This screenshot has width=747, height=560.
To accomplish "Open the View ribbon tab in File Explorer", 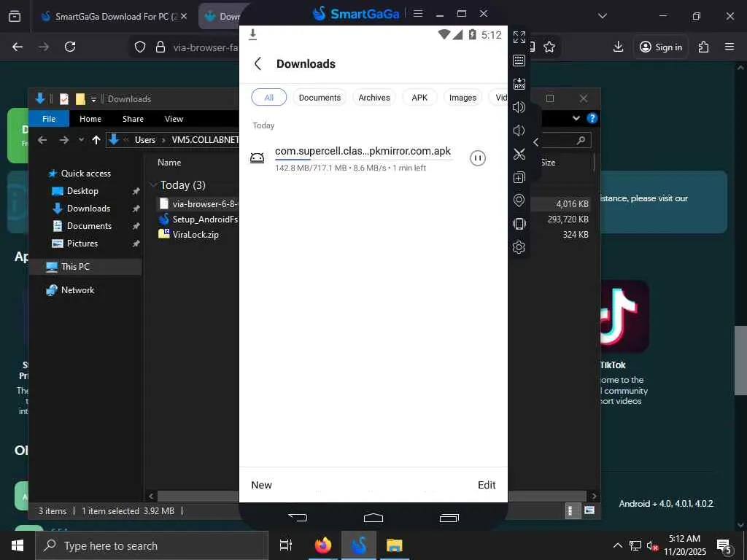I will [x=174, y=119].
